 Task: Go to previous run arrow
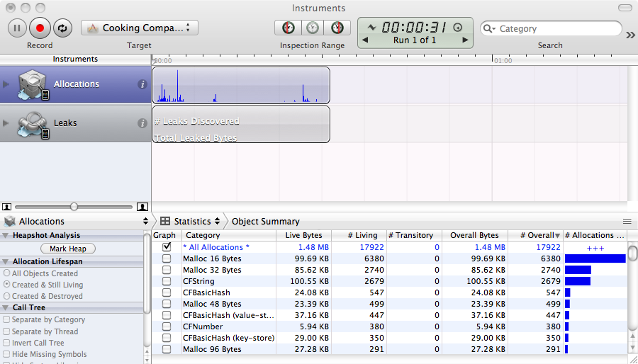coord(365,40)
